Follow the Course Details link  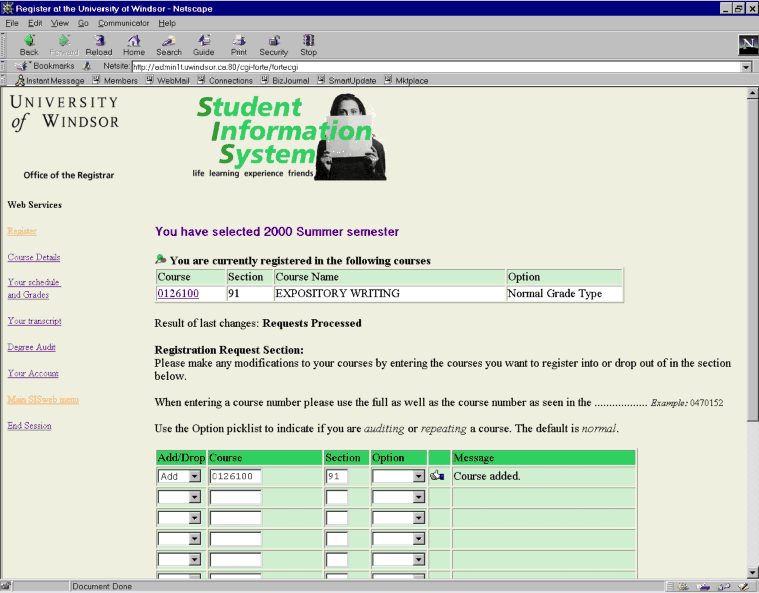click(x=33, y=257)
